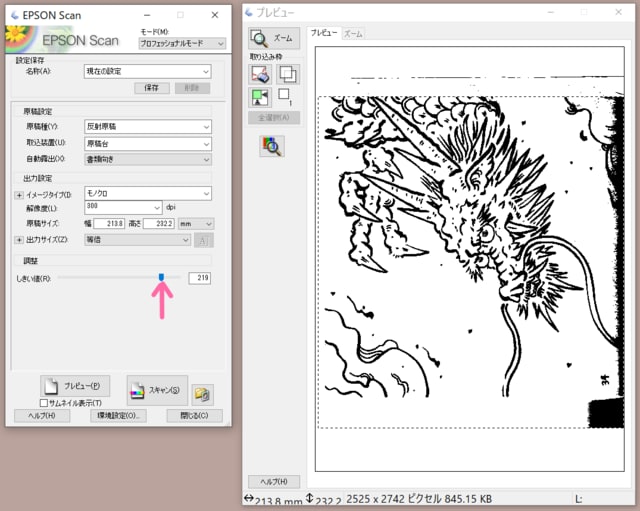The height and width of the screenshot is (511, 640).
Task: Click the Zoom (ズーム) magnifier button
Action: click(274, 39)
